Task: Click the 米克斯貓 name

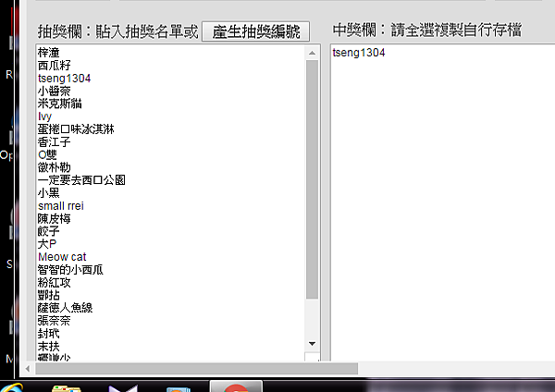Action: (59, 104)
